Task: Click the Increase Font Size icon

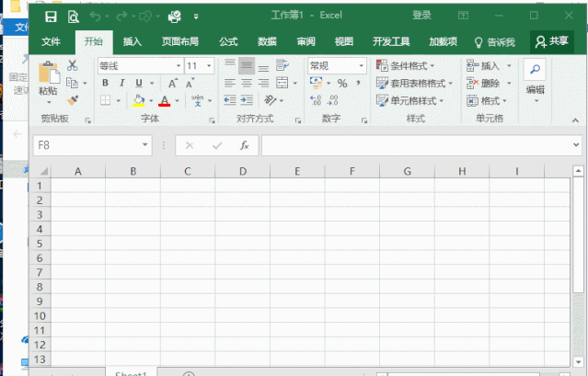Action: coord(173,84)
